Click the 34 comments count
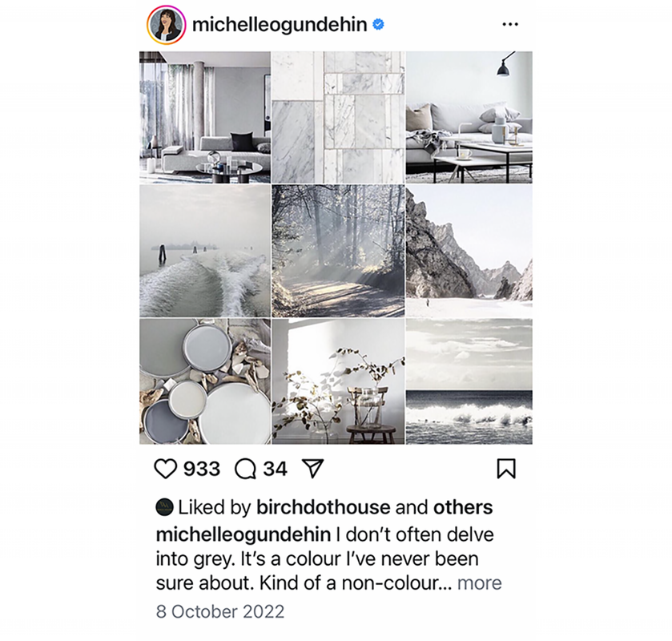 276,469
